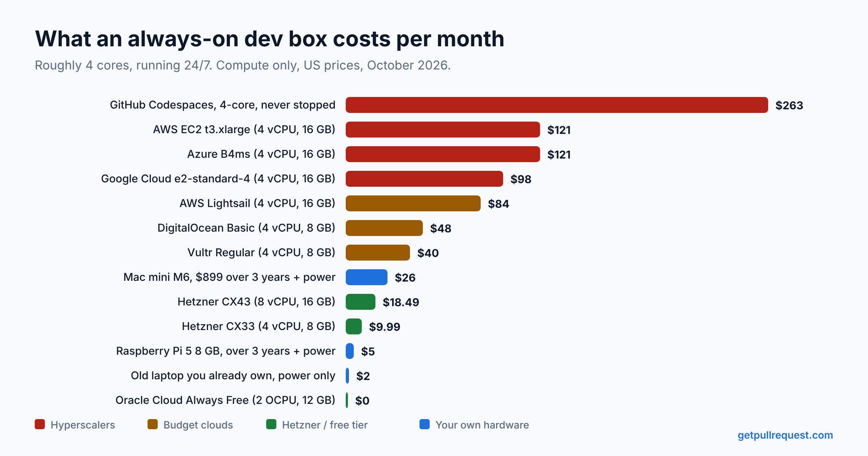
Task: Click the Vultr Regular bar
Action: 378,253
